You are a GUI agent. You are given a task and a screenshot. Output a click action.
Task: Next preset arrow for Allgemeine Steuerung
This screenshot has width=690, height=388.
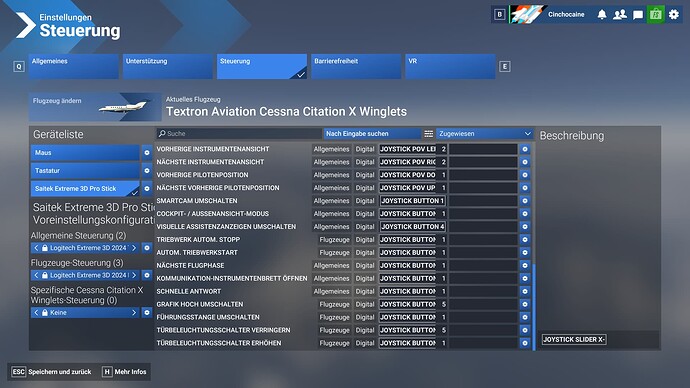[x=134, y=248]
